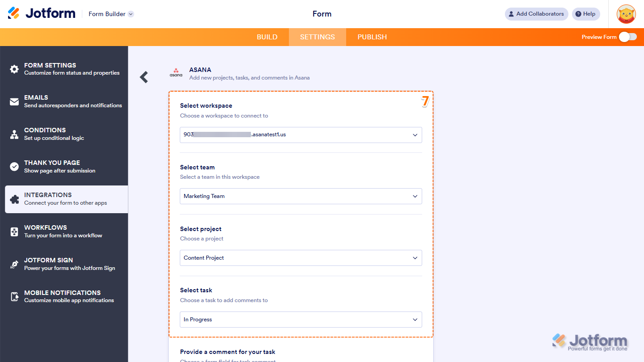Expand the Select team dropdown showing Marketing Team

tap(301, 196)
